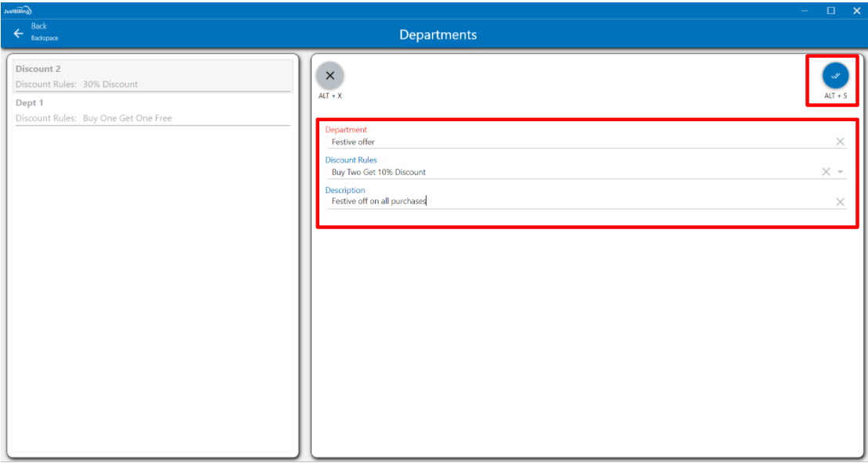Clear the Description field text
This screenshot has height=463, width=868.
click(840, 202)
